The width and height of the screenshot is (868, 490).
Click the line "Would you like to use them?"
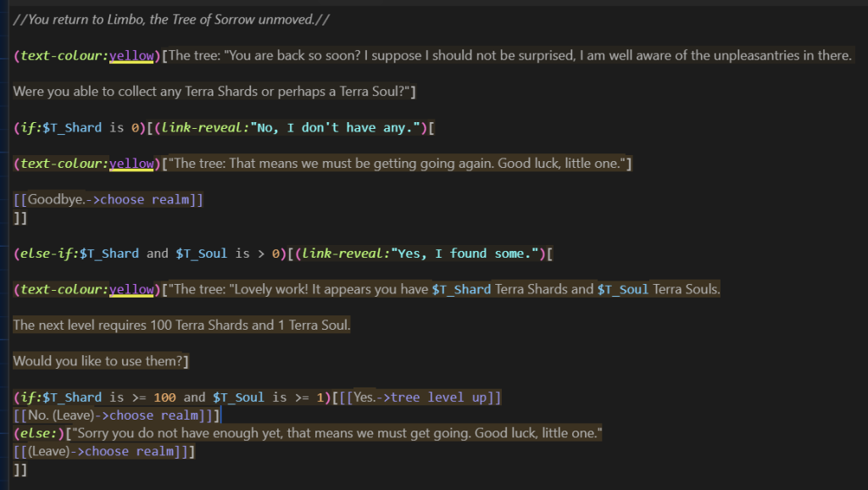click(x=100, y=361)
